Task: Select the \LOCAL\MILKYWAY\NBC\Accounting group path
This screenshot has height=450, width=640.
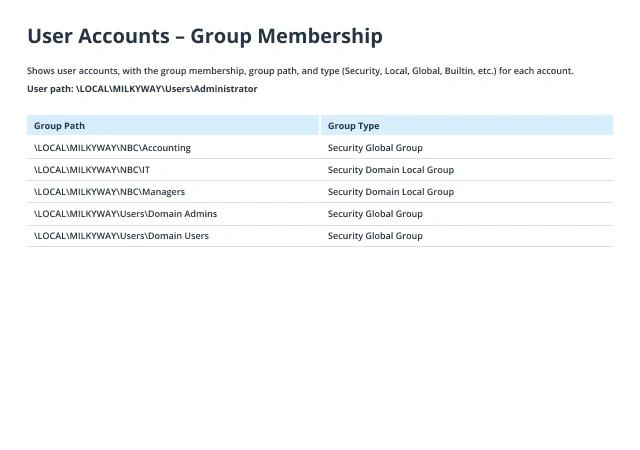Action: pos(112,148)
